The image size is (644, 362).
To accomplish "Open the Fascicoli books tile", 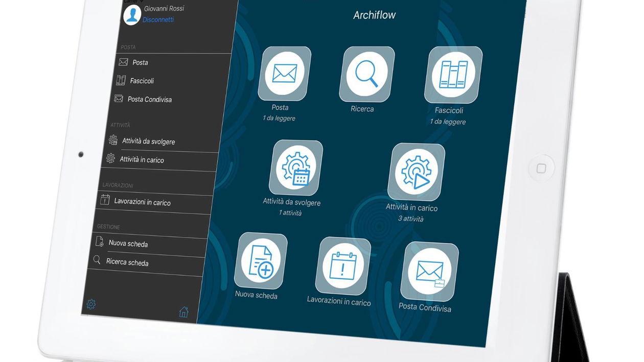I will click(x=453, y=75).
